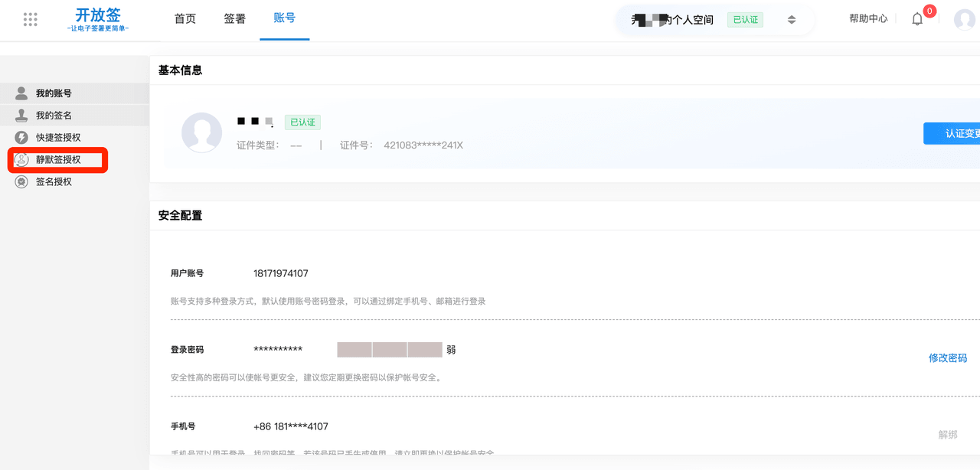Expand the personal space switcher arrows

click(792, 20)
